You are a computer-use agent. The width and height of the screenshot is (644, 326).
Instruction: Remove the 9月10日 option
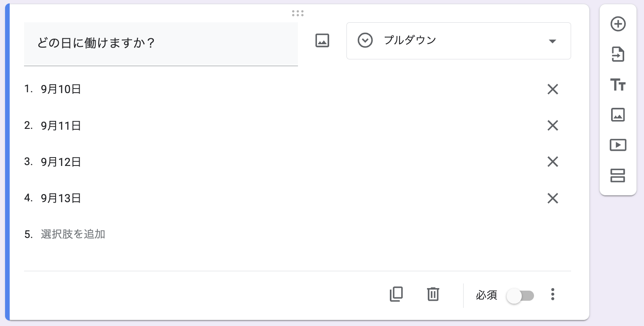coord(553,89)
